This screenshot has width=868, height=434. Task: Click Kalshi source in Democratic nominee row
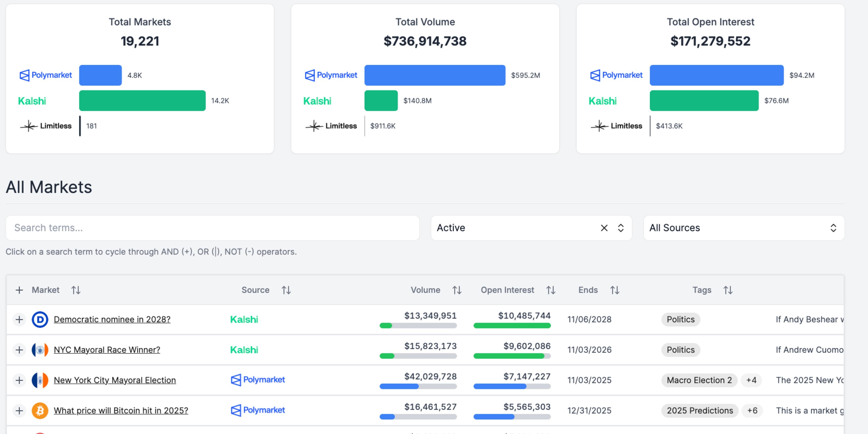click(x=244, y=319)
